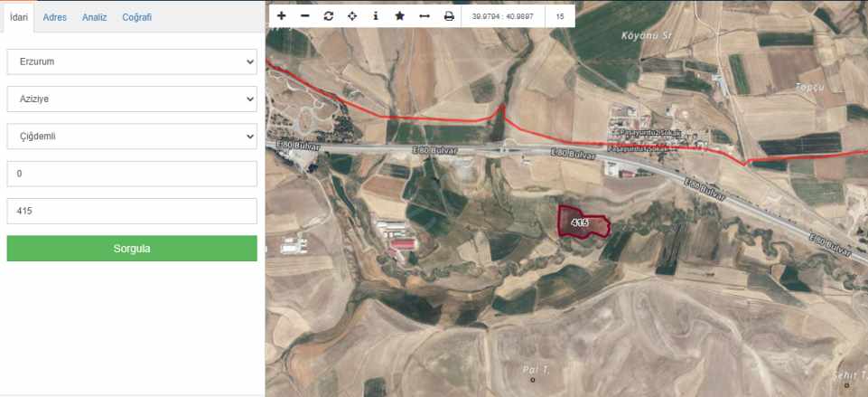
Task: Select the Coğrafi tab
Action: 137,17
